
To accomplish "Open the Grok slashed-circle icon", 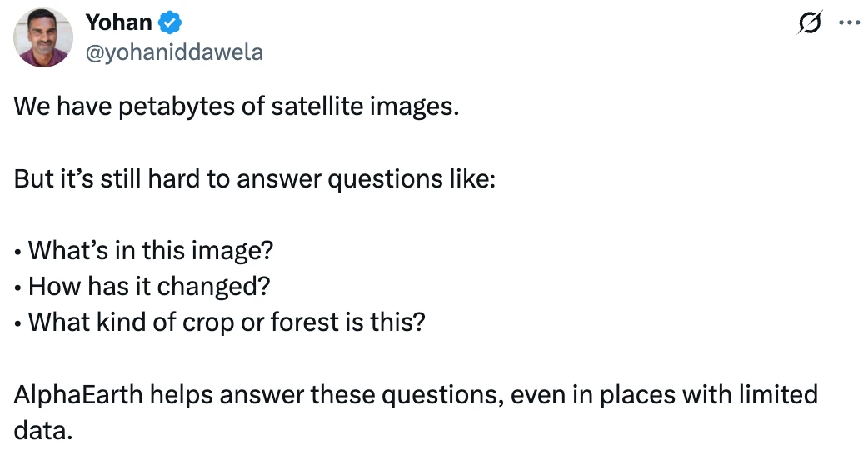I will pos(809,24).
